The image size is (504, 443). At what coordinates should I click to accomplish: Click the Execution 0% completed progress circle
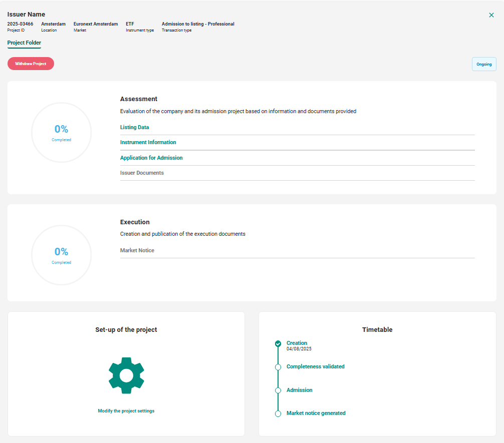tap(62, 255)
